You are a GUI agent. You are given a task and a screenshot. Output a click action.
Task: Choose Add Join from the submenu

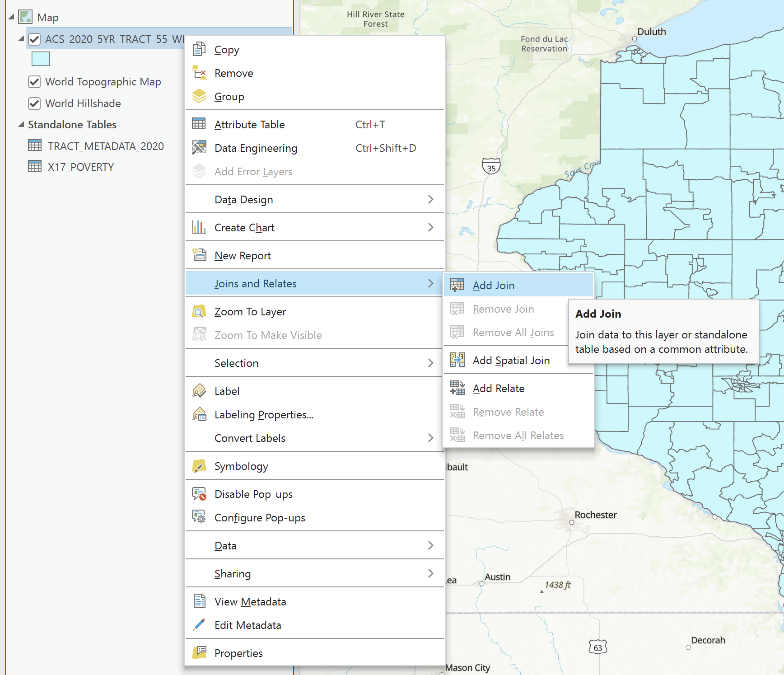(494, 285)
